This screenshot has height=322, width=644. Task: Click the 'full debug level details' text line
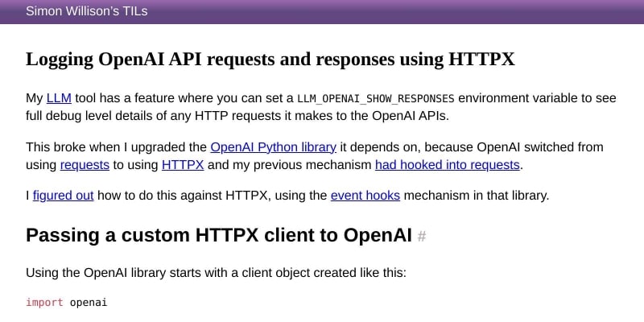[x=237, y=116]
